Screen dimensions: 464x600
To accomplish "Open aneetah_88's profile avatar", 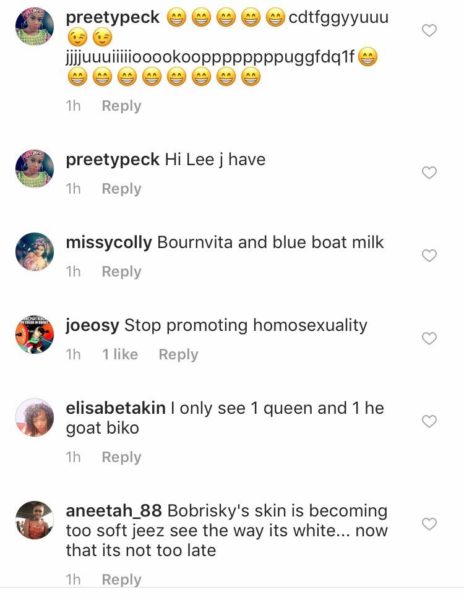I will pos(34,520).
